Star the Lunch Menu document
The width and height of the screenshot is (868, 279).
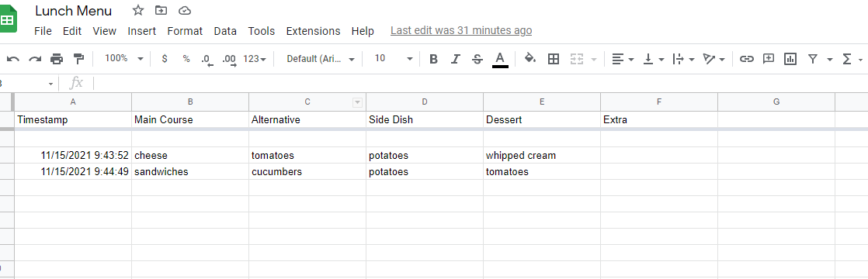tap(138, 11)
